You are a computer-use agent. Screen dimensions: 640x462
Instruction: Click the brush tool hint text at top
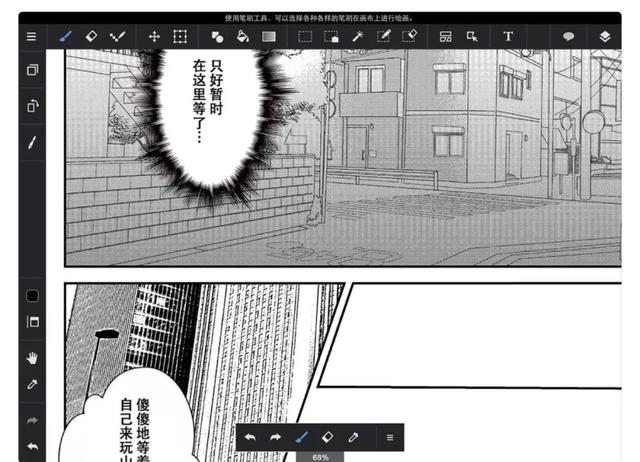click(319, 18)
